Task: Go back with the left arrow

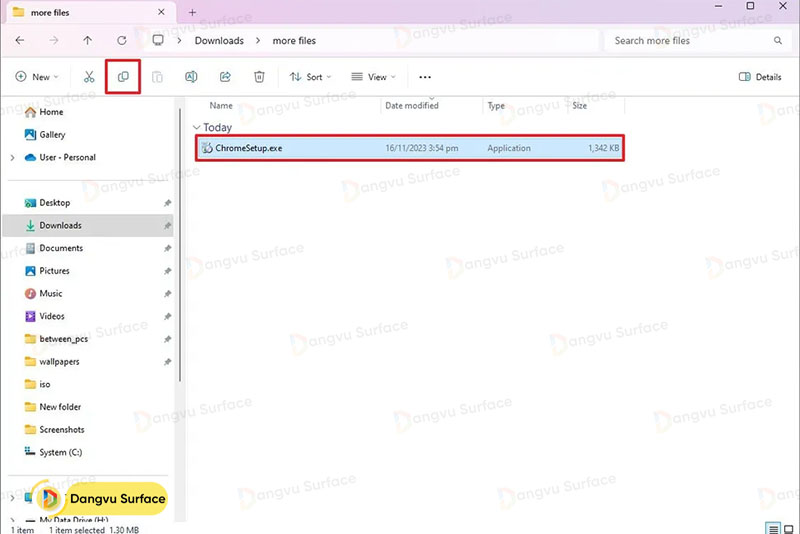Action: pyautogui.click(x=20, y=40)
